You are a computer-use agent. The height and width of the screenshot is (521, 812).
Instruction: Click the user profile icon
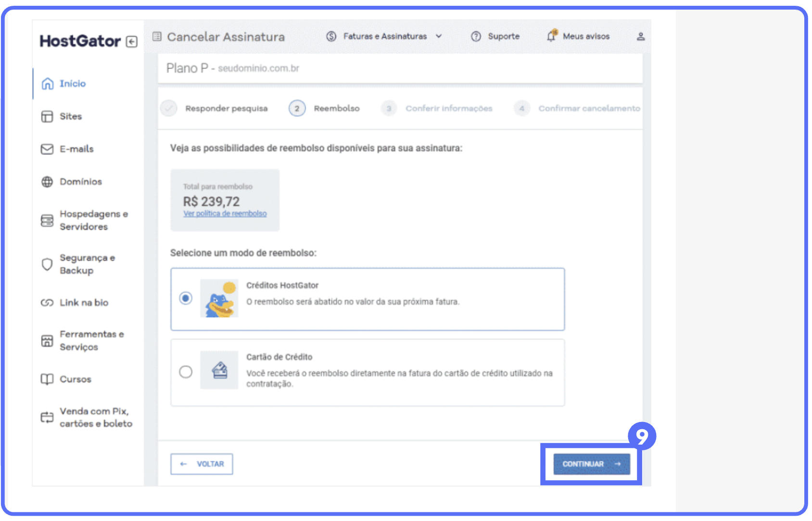point(640,37)
